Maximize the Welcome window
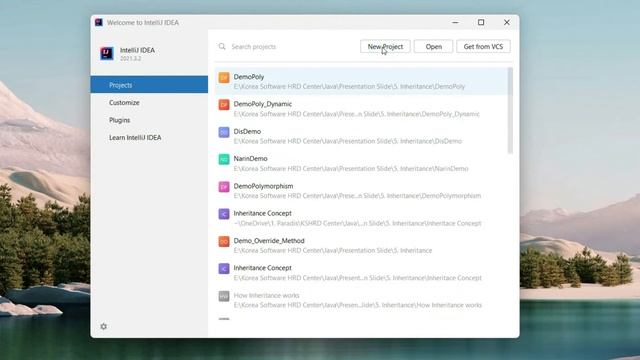640x360 pixels. click(x=481, y=22)
